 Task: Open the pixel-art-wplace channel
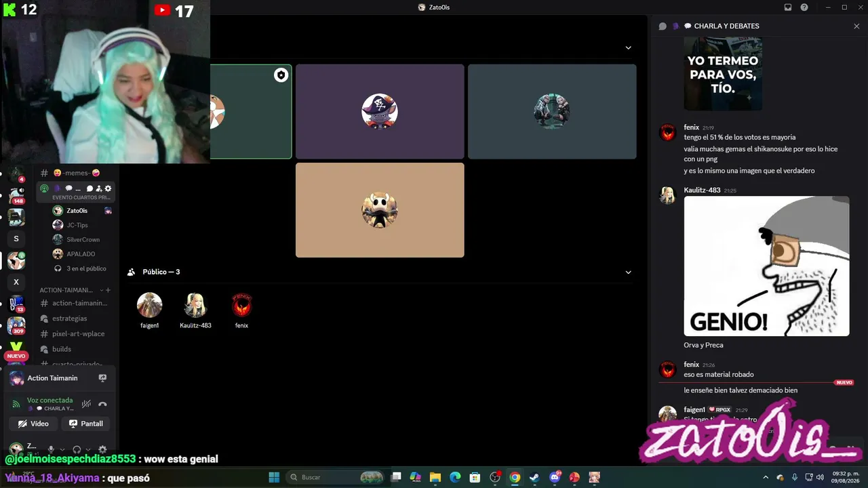tap(76, 333)
